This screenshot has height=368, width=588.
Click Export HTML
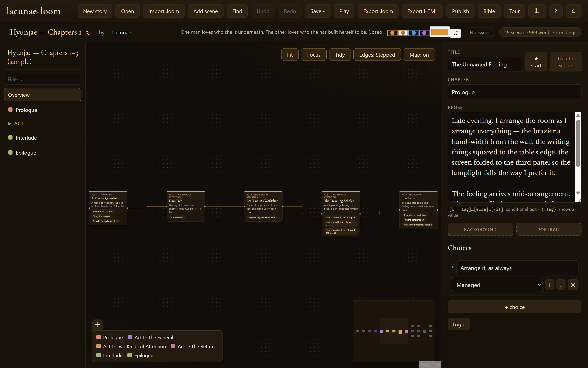click(x=422, y=11)
